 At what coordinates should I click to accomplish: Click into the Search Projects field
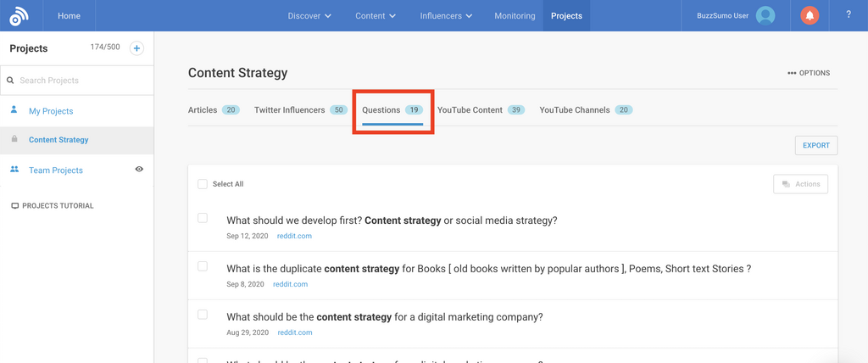click(x=81, y=81)
